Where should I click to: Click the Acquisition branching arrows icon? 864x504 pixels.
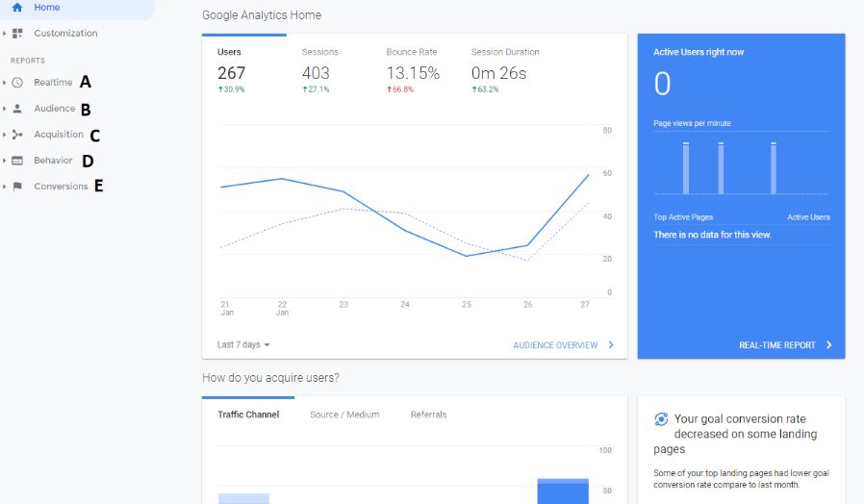(x=17, y=134)
